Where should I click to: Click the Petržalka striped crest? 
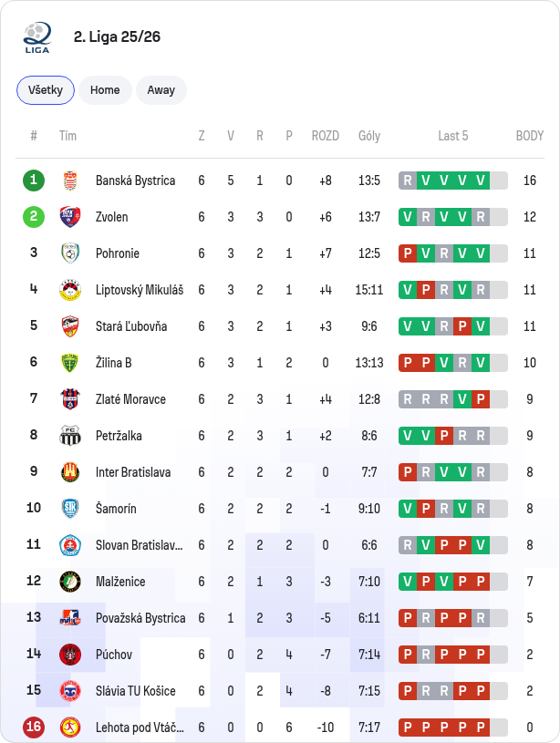click(70, 436)
